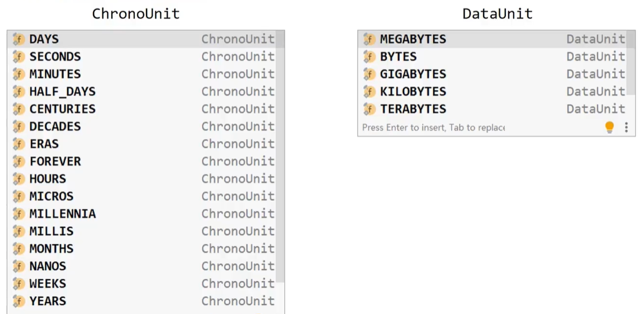The height and width of the screenshot is (314, 644).
Task: Click the field icon beside MEGABYTES
Action: (370, 39)
